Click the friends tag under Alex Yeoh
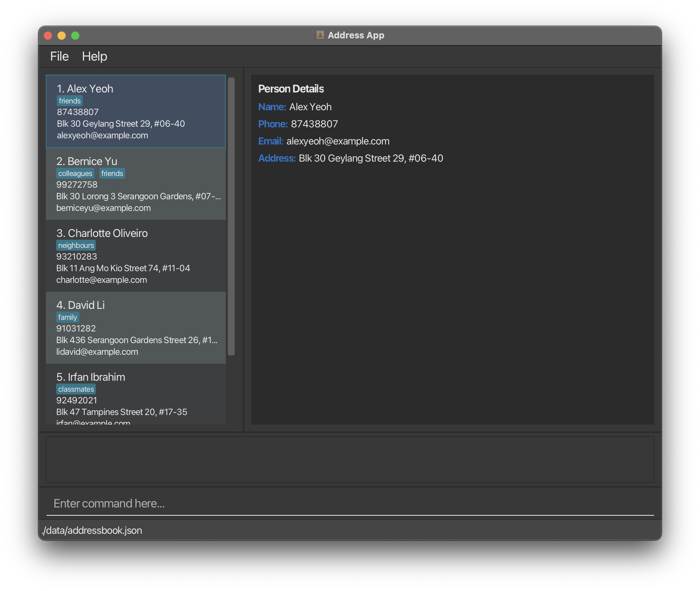This screenshot has width=700, height=591. click(x=69, y=101)
